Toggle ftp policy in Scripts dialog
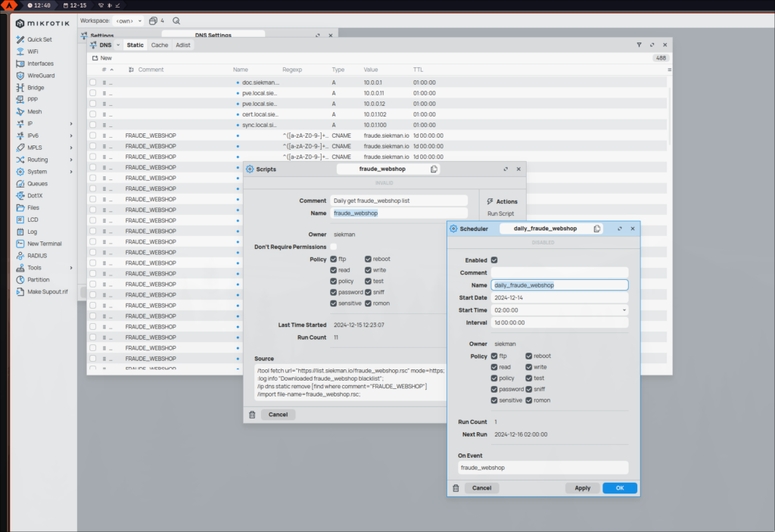This screenshot has width=775, height=532. click(334, 259)
